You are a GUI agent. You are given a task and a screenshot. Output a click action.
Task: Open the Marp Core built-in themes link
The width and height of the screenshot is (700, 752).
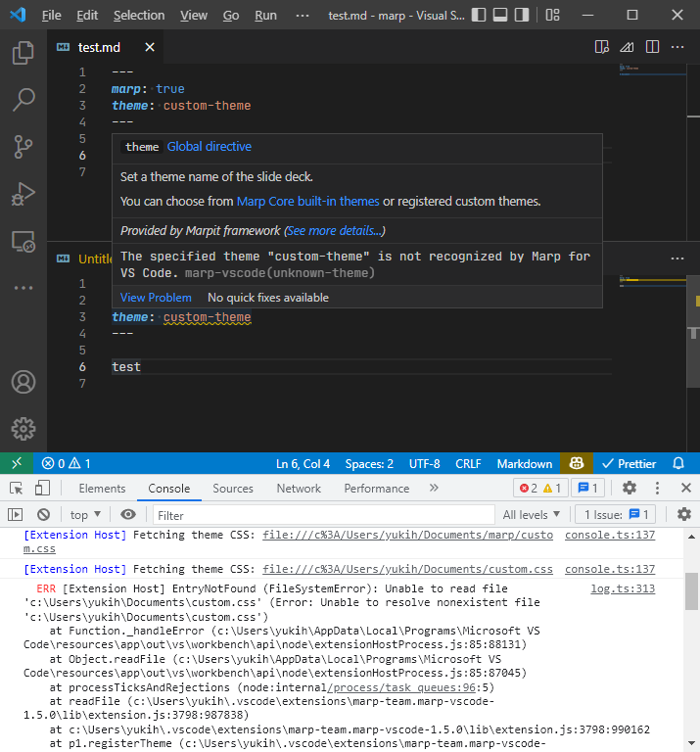coord(307,201)
